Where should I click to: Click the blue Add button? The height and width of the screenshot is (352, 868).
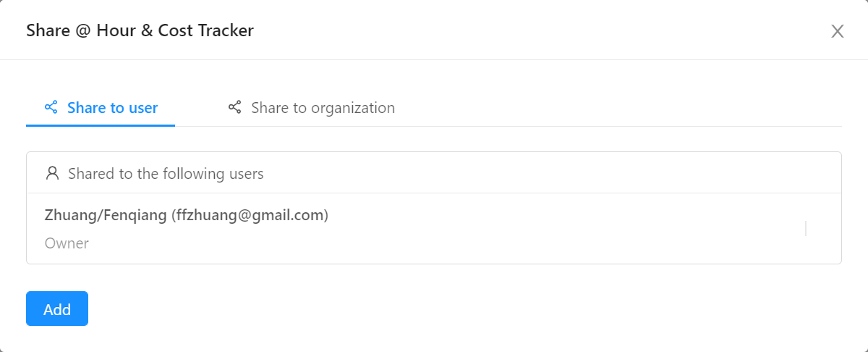(x=57, y=309)
